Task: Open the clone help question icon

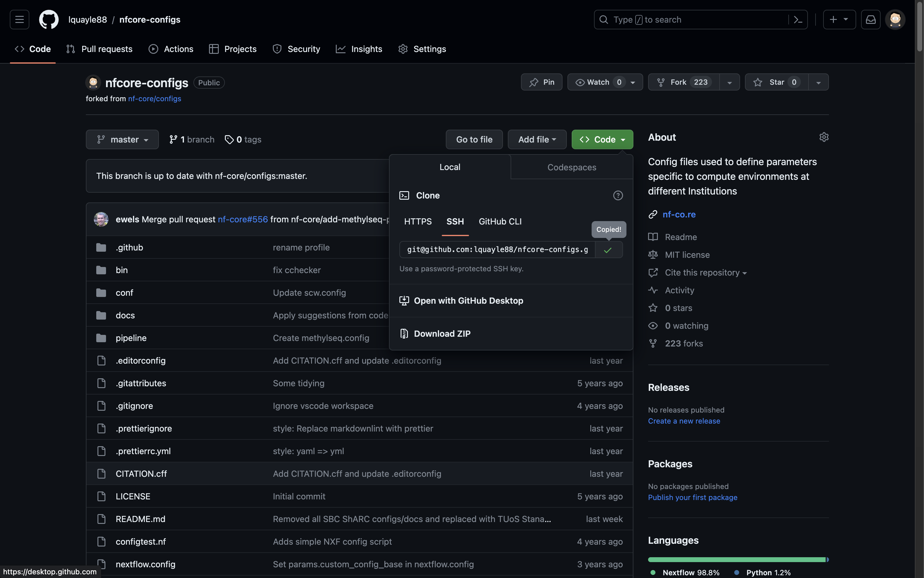Action: [x=618, y=195]
